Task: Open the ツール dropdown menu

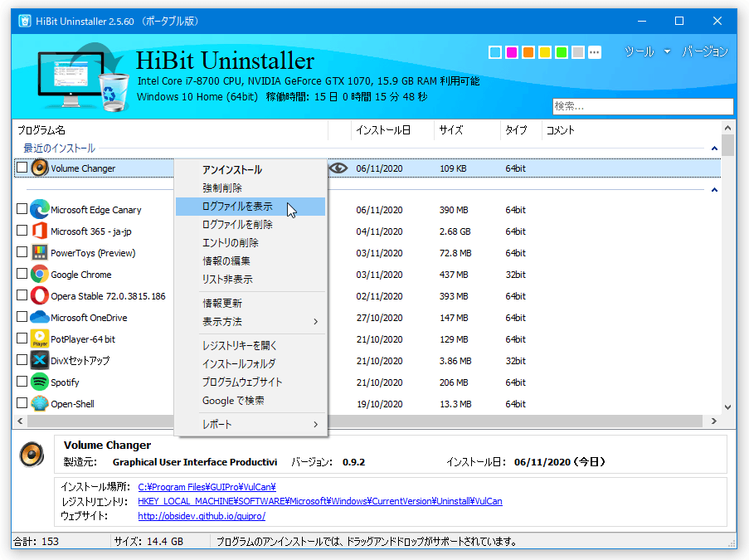Action: tap(647, 51)
